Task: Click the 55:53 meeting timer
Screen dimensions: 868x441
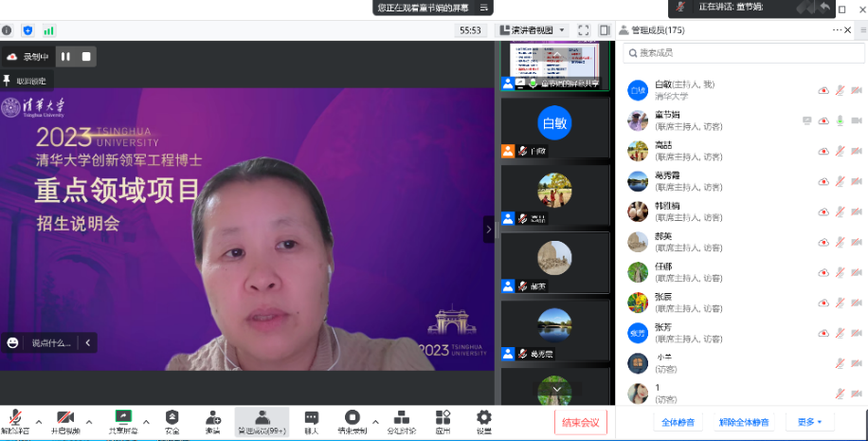Action: pyautogui.click(x=470, y=30)
